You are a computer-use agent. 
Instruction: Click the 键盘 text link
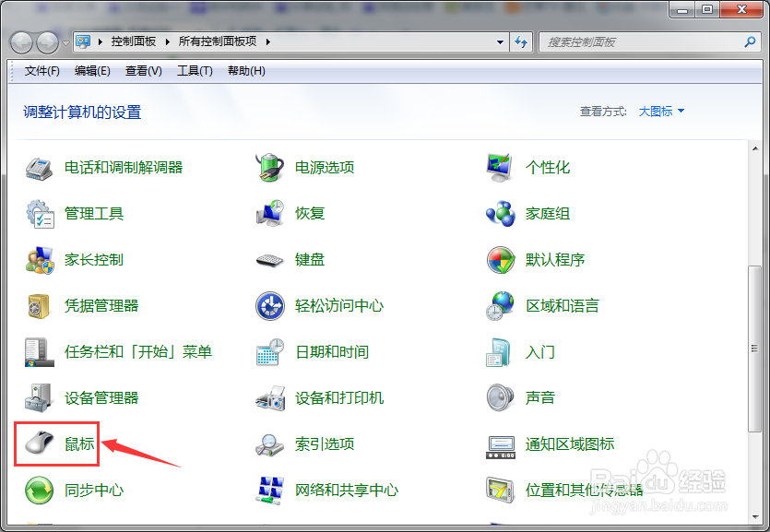(310, 260)
